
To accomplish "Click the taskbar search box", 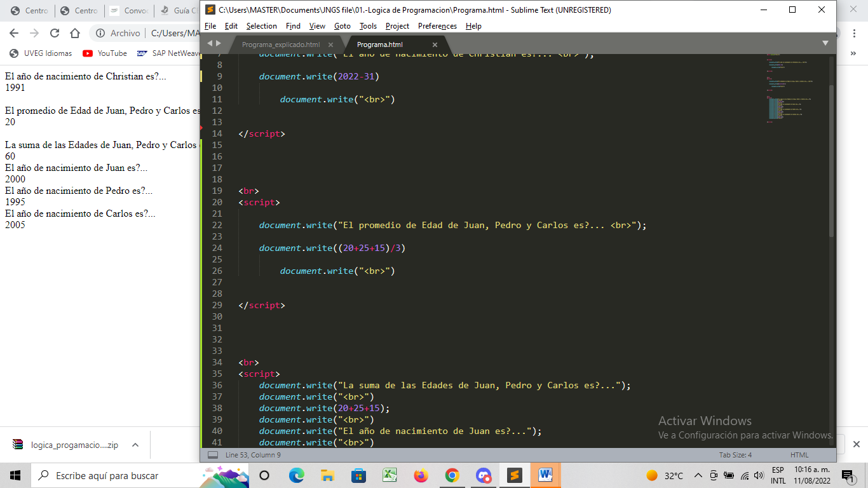I will click(140, 475).
